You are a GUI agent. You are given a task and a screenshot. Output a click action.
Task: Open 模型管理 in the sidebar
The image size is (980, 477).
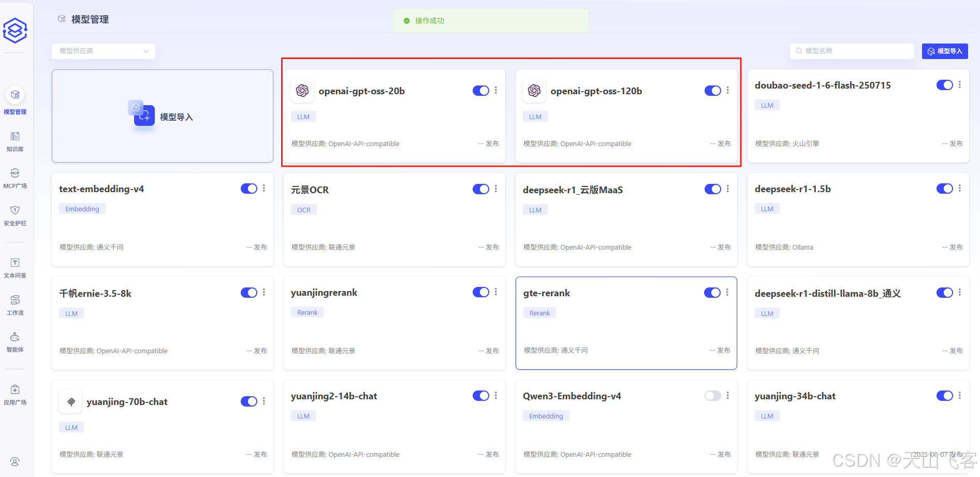click(15, 100)
